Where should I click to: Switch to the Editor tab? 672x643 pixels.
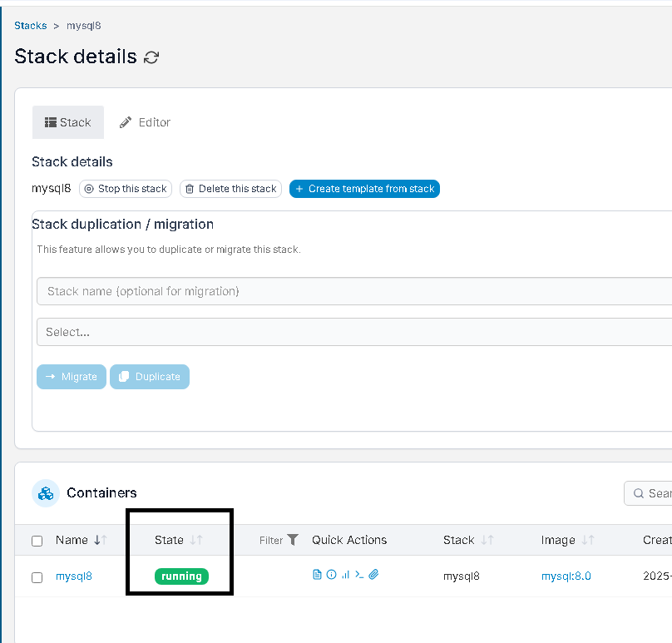[x=145, y=122]
